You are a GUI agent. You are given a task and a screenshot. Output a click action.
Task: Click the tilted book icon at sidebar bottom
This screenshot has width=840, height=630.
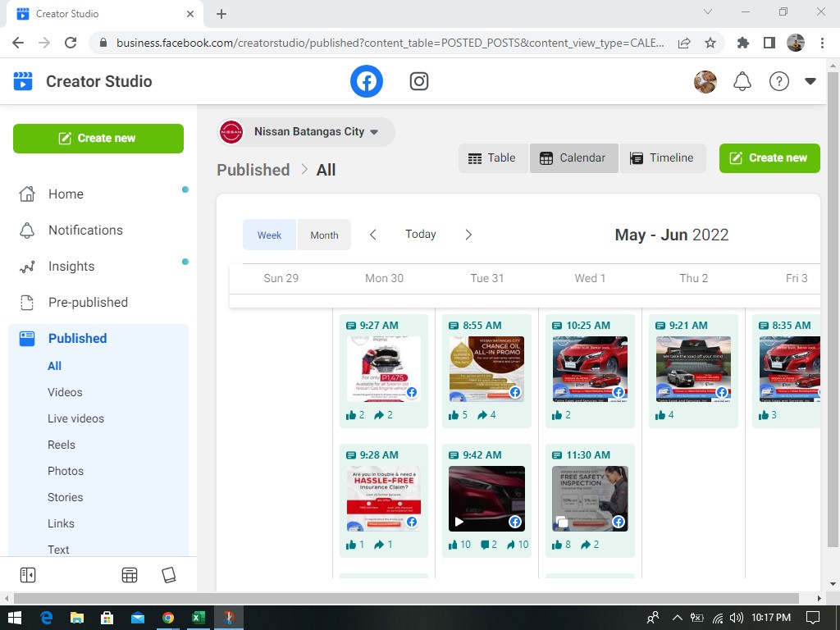(x=169, y=575)
